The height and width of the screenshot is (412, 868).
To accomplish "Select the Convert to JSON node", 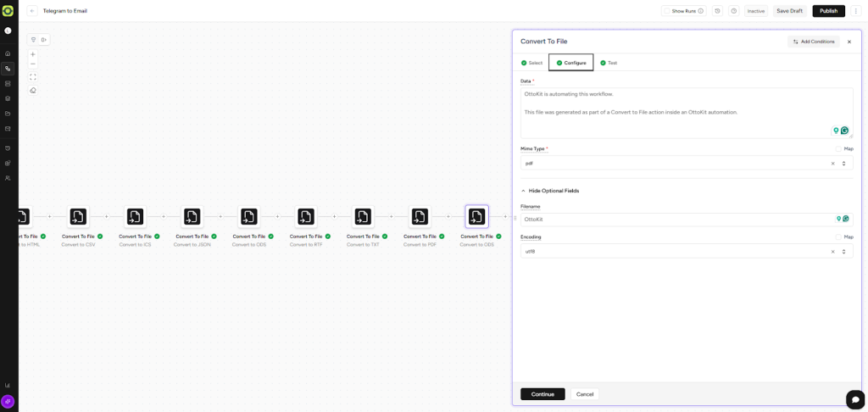I will click(192, 216).
